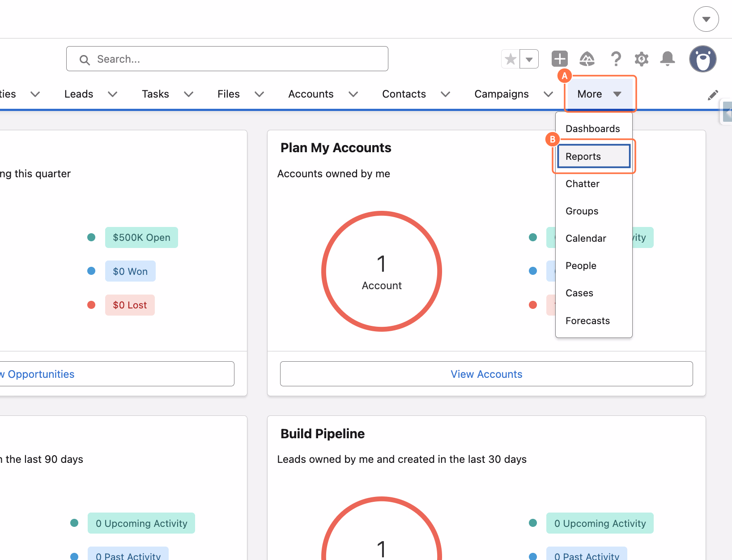Click the side panel collapse handle

pos(728,112)
